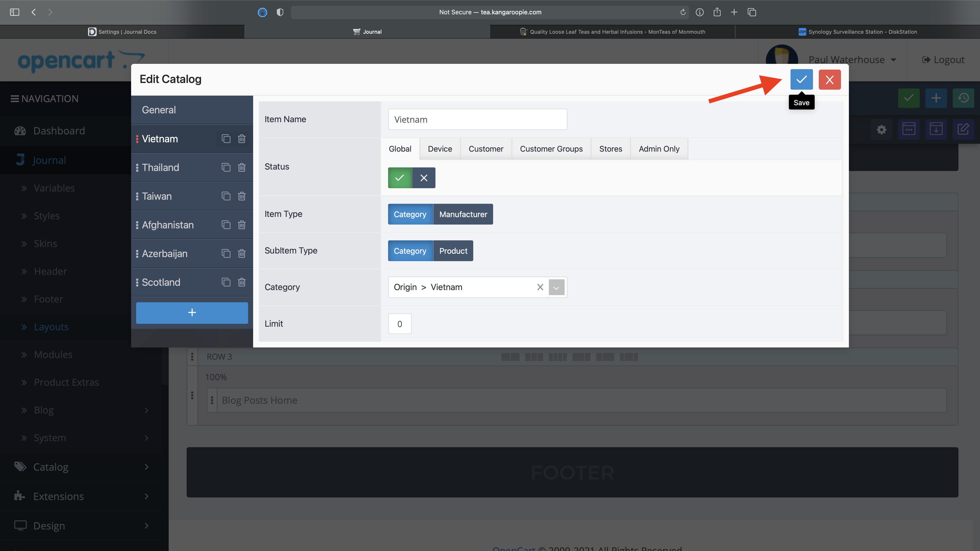The width and height of the screenshot is (980, 551).
Task: Set SubItem Type to Product
Action: pyautogui.click(x=453, y=251)
